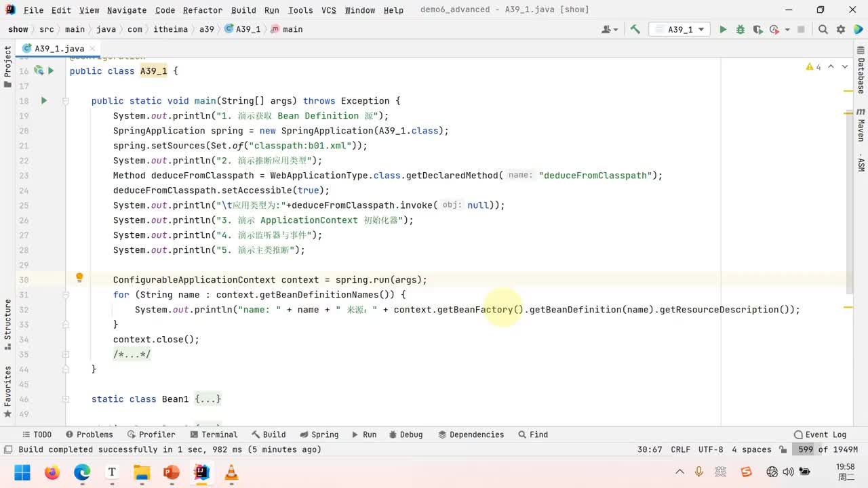Open Windows Start menu
Viewport: 868px width, 488px height.
[22, 472]
